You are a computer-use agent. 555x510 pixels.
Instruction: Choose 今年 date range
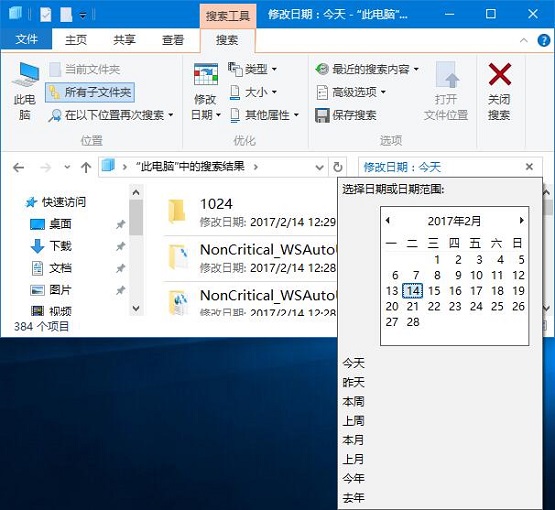(x=353, y=479)
